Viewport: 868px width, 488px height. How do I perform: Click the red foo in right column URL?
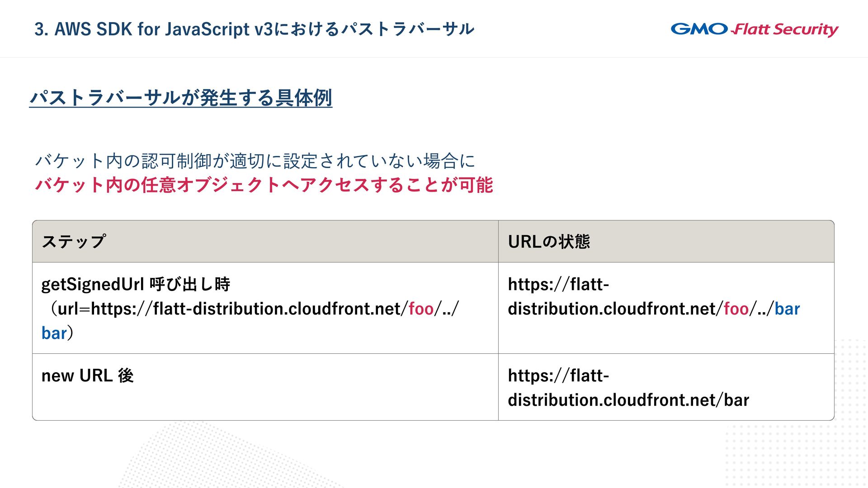click(x=736, y=309)
